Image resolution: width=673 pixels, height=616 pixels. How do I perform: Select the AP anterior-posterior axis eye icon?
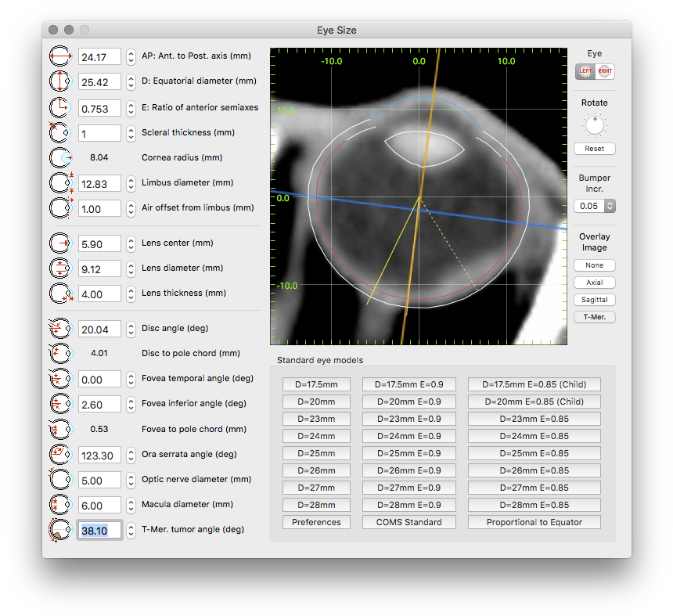(59, 56)
